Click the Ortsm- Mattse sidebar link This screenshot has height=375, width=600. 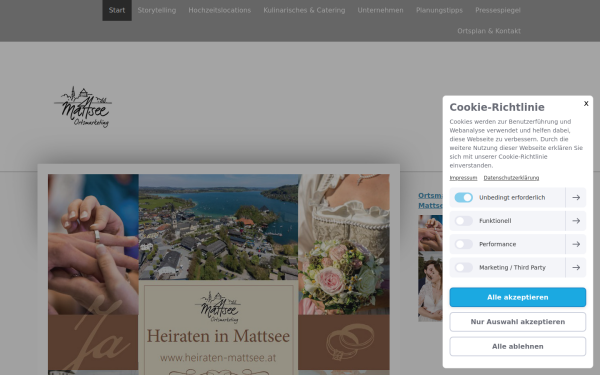pos(430,201)
